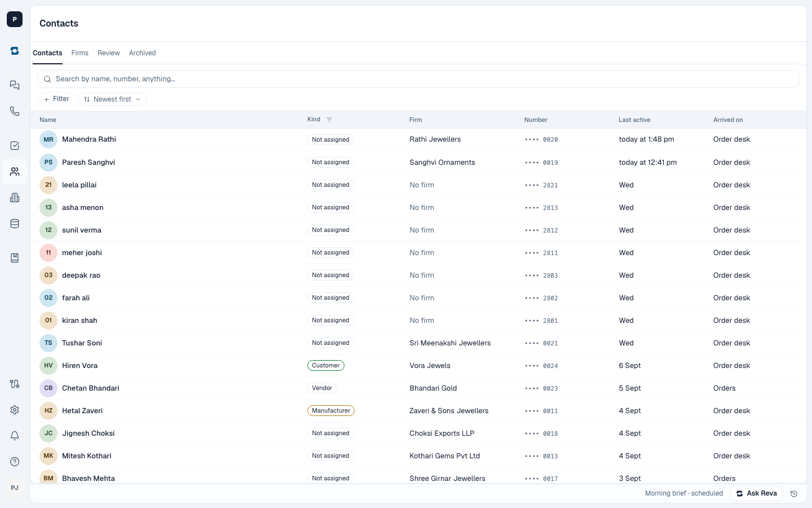This screenshot has width=812, height=508.
Task: Open the leela pillai contact
Action: [79, 185]
